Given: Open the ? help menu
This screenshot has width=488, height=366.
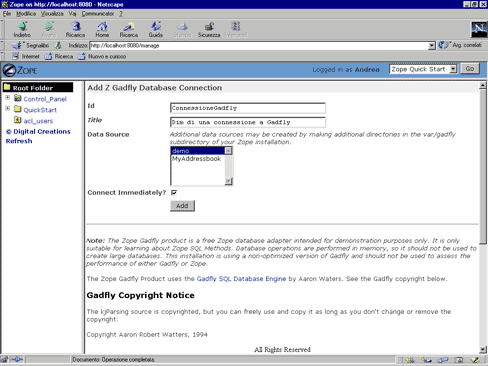Looking at the screenshot, I should tap(121, 14).
